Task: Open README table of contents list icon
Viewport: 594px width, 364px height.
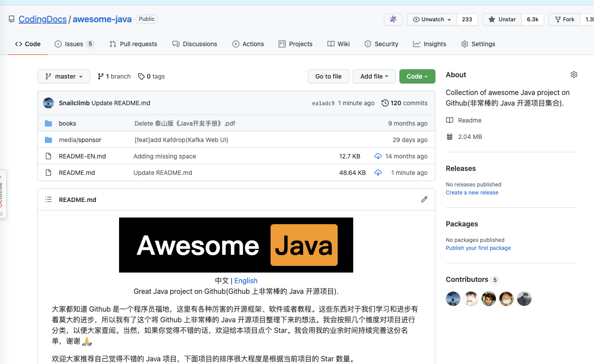Action: (x=48, y=199)
